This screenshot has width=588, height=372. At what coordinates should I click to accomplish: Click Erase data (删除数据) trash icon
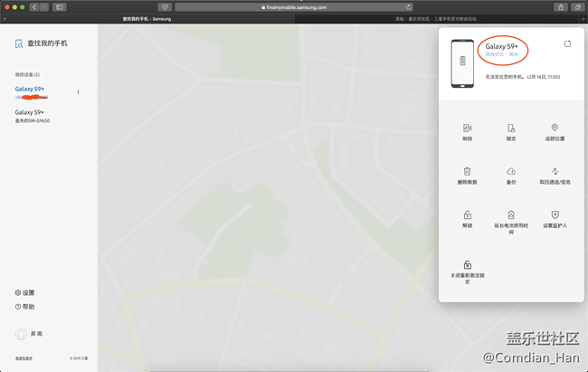click(x=467, y=171)
